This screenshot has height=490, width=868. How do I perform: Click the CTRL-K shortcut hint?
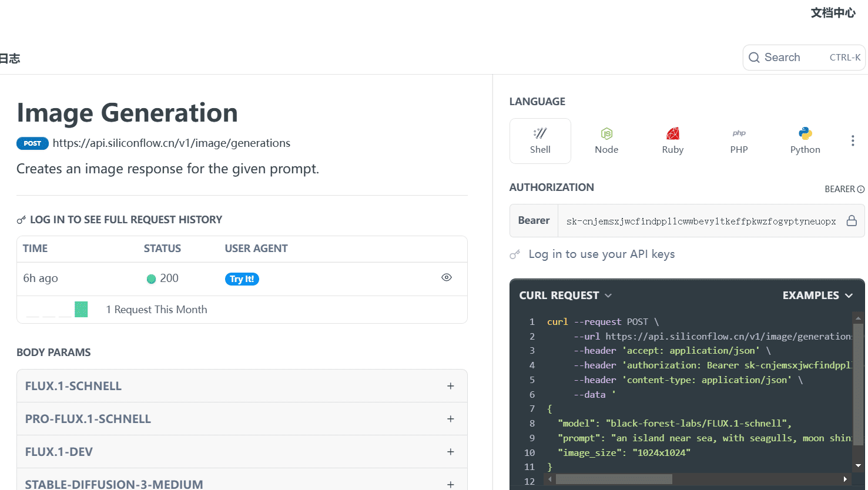tap(845, 58)
